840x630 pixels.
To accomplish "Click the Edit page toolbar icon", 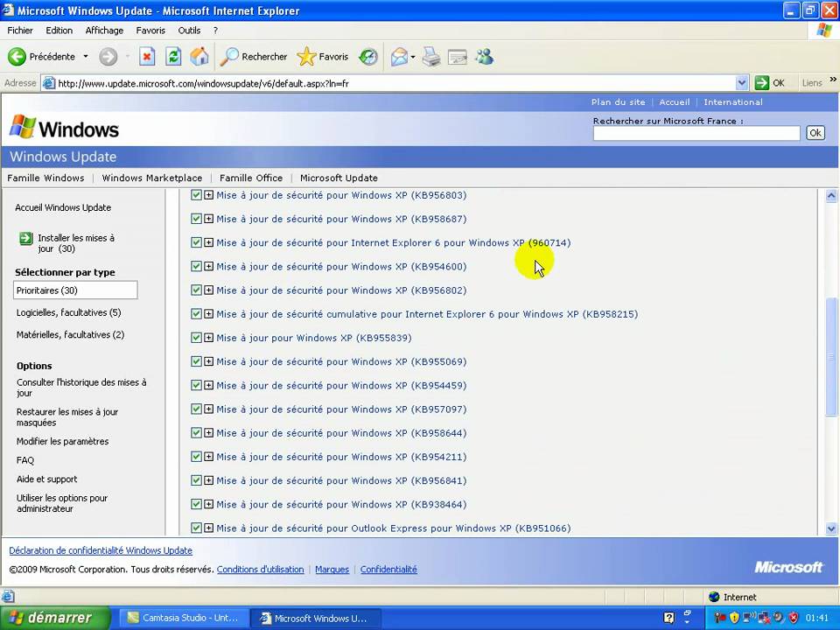I will (458, 56).
